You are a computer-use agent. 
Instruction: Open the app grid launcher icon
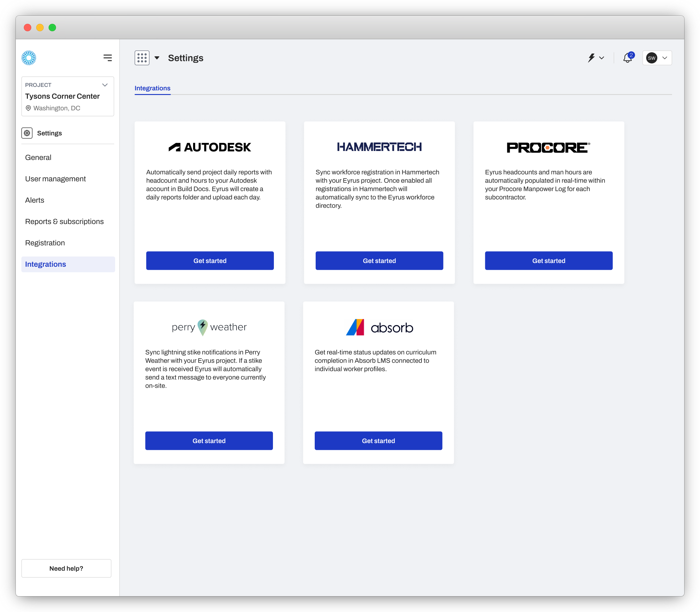(142, 58)
